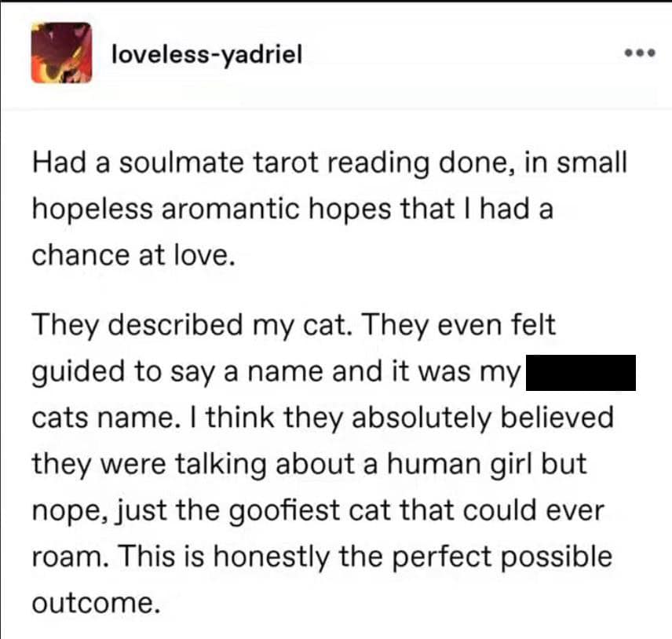The width and height of the screenshot is (672, 639).
Task: Click the sentence "They described my cat."
Action: [x=181, y=325]
